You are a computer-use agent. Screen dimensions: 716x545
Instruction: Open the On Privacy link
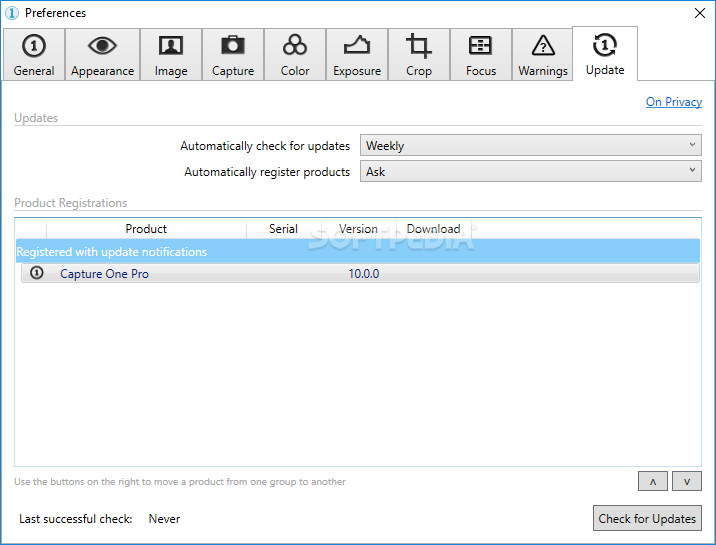point(674,102)
